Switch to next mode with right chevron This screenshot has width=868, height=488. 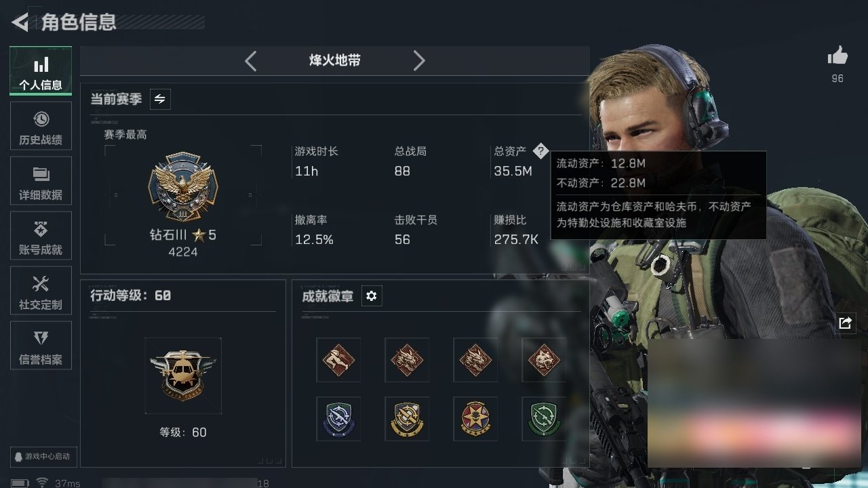[419, 61]
